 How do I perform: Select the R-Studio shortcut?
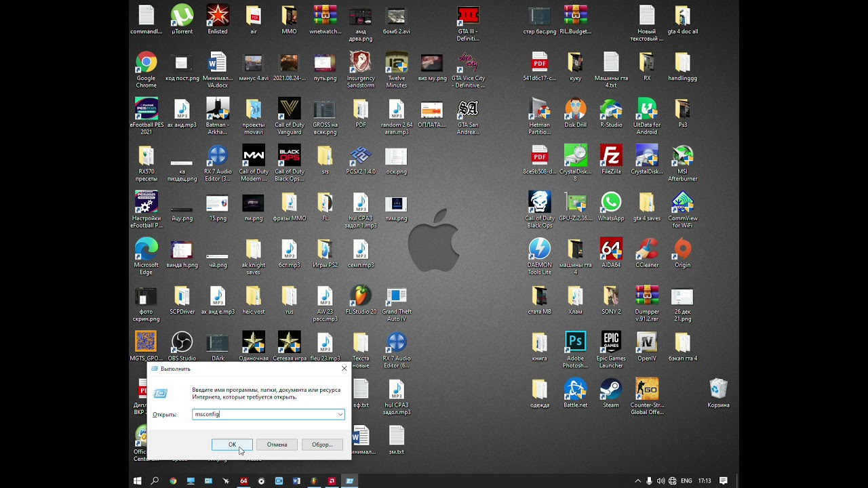click(611, 113)
